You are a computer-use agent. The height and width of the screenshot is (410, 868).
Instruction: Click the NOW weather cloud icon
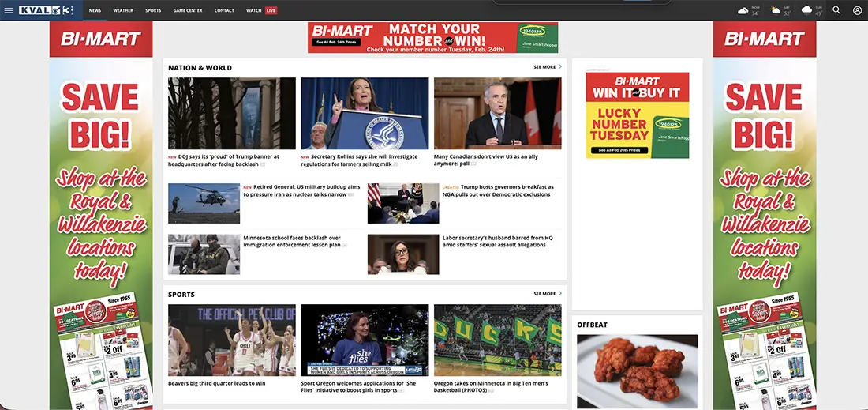(743, 10)
